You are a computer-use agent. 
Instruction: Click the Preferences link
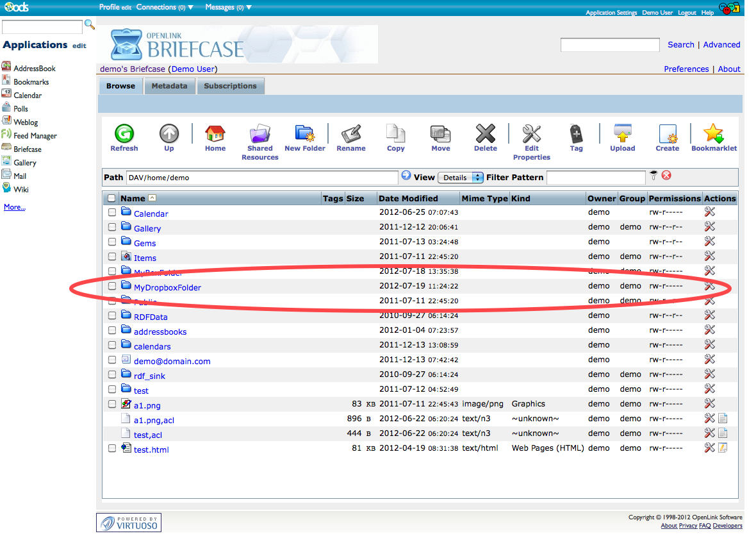pos(686,69)
